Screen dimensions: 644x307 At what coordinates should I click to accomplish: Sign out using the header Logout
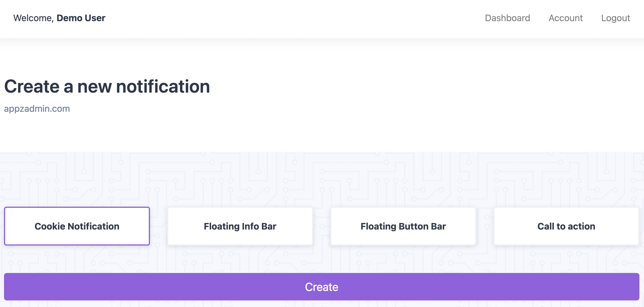[x=615, y=18]
